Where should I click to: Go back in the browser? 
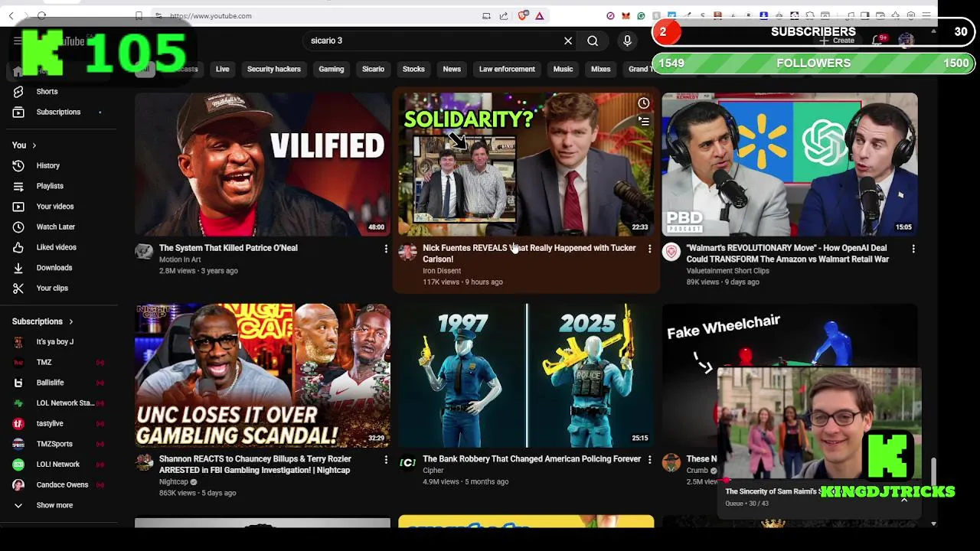point(11,15)
